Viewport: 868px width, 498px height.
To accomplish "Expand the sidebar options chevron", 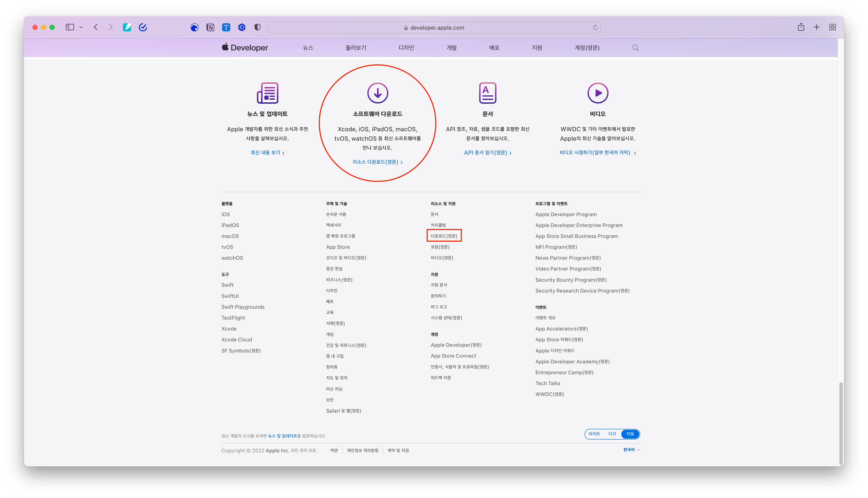I will tap(81, 27).
